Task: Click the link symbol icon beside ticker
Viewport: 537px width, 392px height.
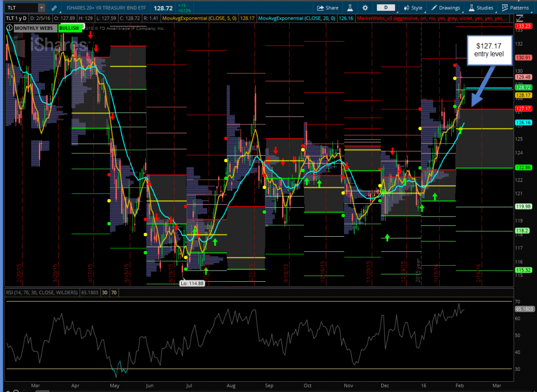Action: pos(54,8)
